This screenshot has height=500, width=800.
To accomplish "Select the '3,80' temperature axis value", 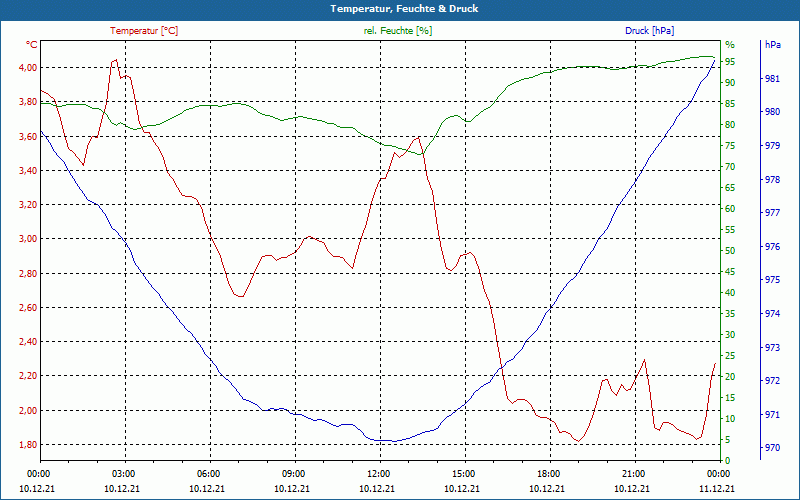I will pyautogui.click(x=28, y=102).
